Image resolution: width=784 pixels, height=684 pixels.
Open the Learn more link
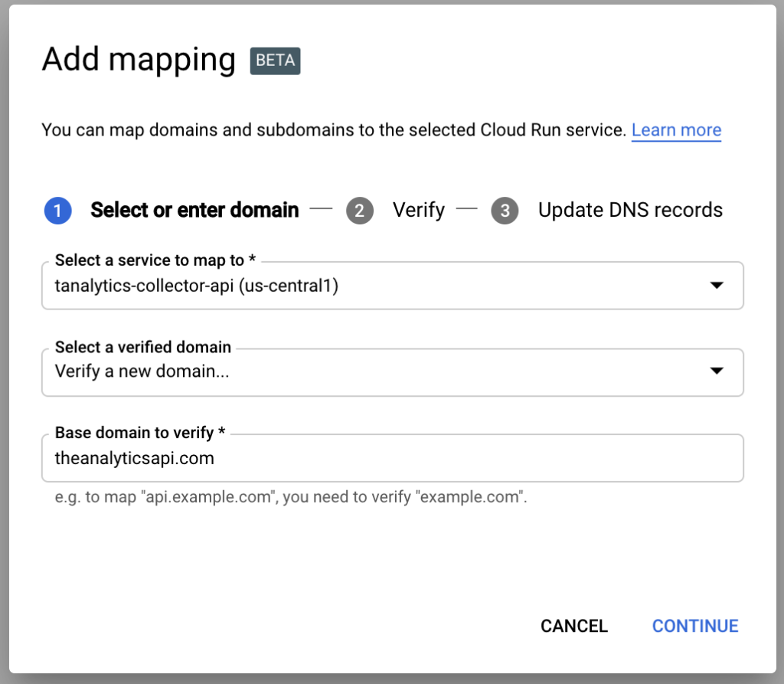point(676,130)
